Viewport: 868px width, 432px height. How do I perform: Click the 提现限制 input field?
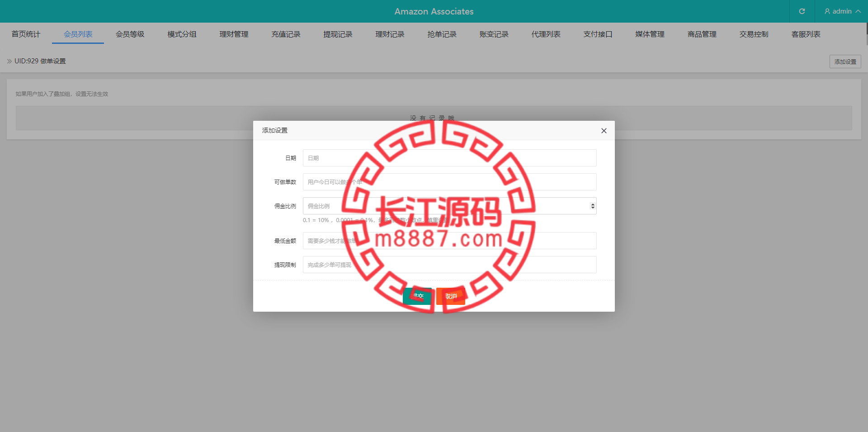[450, 265]
